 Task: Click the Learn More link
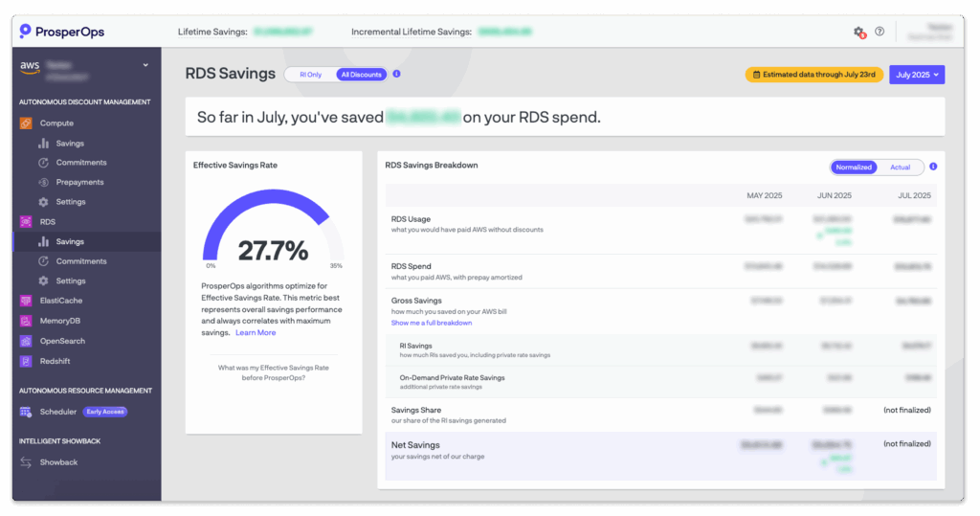[256, 333]
